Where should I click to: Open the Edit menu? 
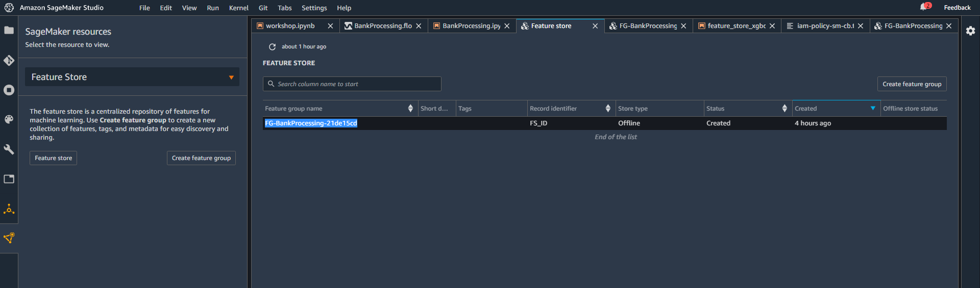tap(166, 8)
